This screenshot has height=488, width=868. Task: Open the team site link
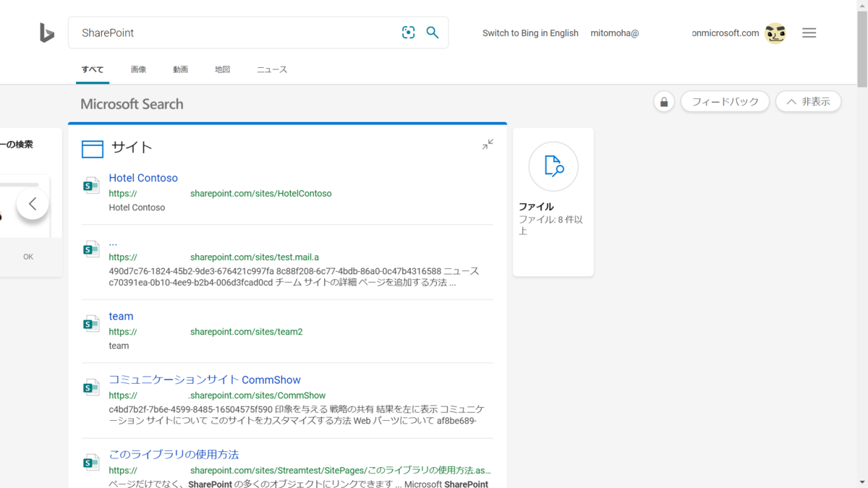tap(121, 316)
